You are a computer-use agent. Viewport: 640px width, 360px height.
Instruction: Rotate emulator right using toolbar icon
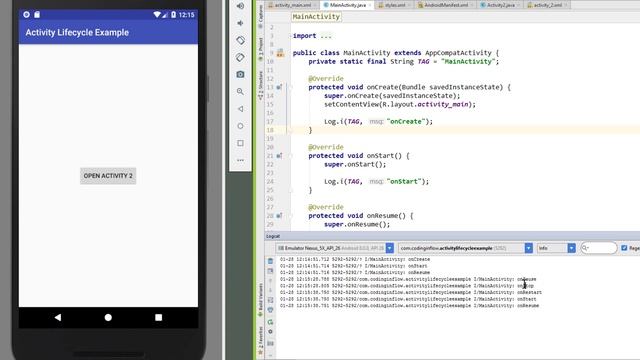click(x=240, y=58)
